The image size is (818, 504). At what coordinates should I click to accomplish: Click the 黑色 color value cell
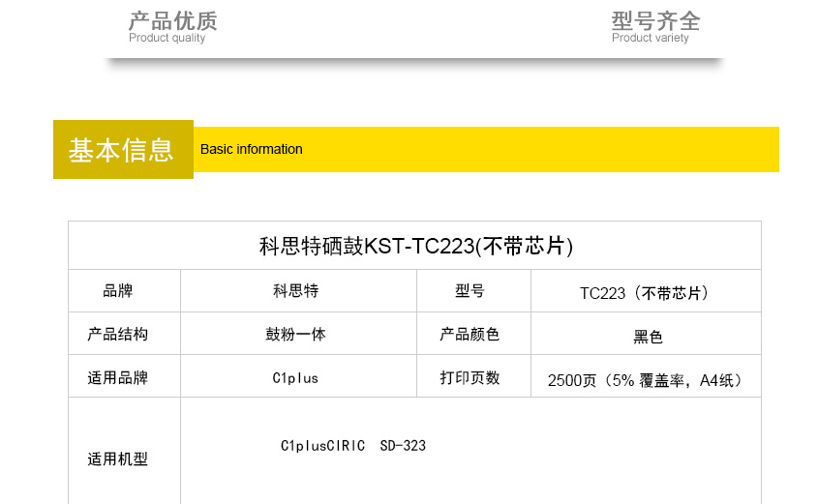coord(646,334)
